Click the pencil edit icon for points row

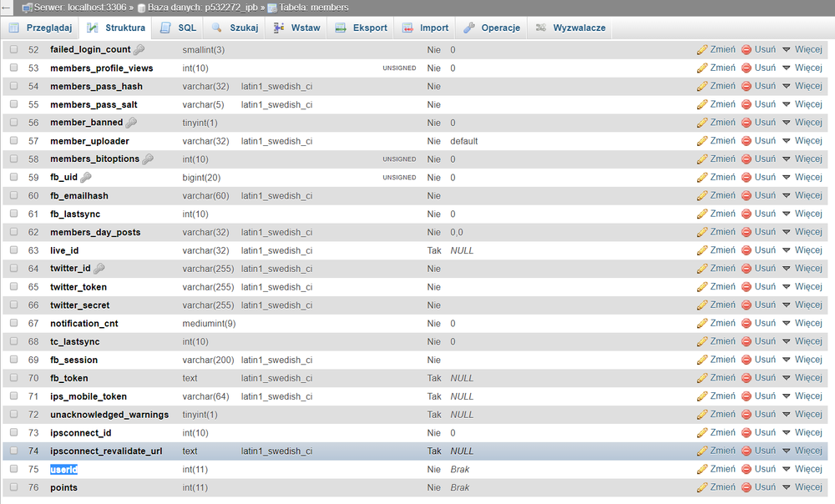pos(702,488)
